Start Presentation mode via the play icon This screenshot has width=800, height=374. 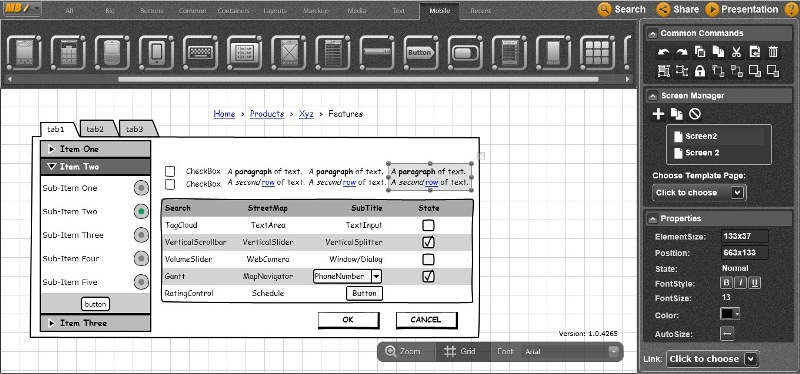pos(712,9)
